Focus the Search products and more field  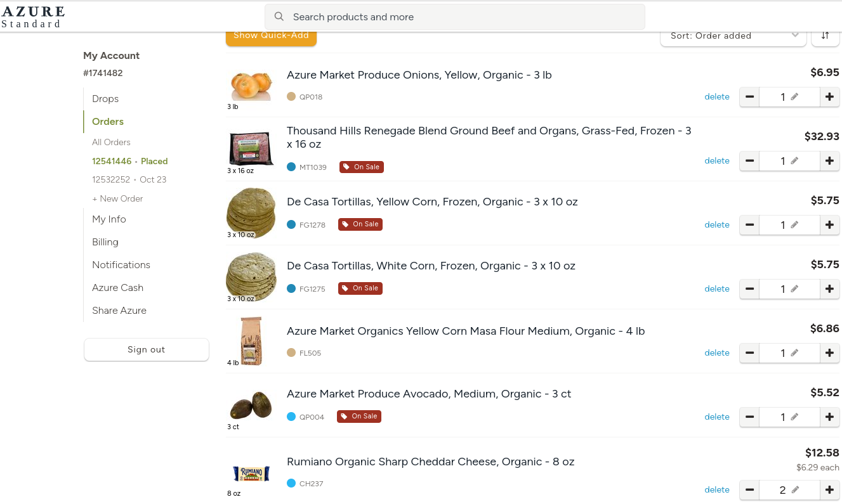coord(455,17)
